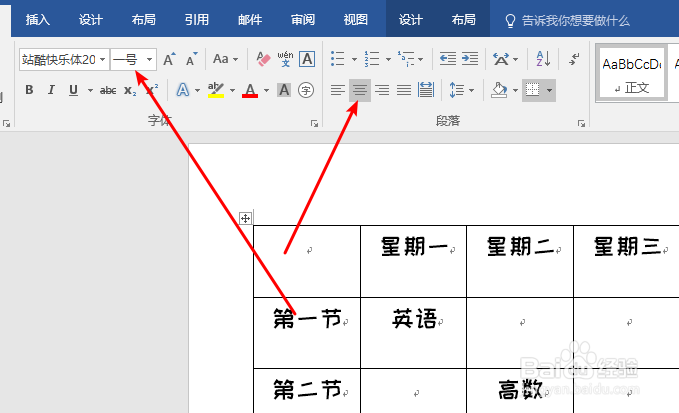Expand the font name dropdown arrow

(103, 59)
